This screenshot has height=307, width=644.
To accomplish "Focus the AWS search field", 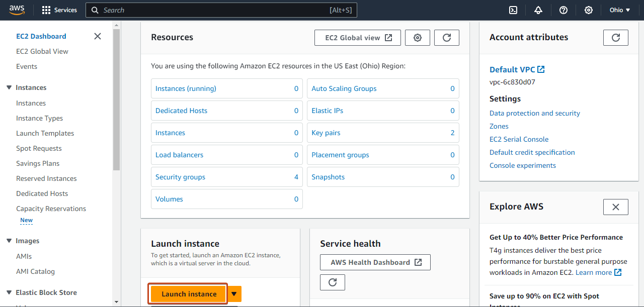I will pos(221,10).
